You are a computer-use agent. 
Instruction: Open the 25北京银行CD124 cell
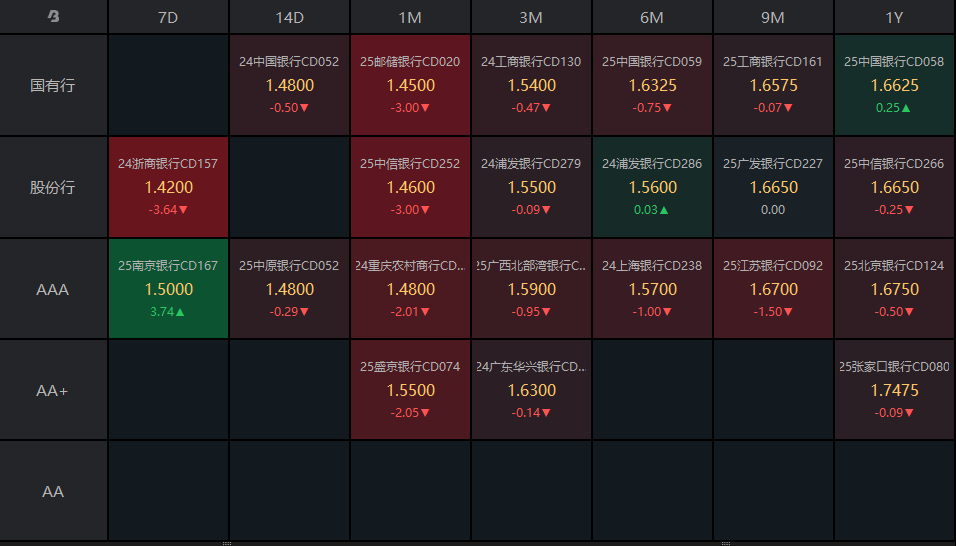(894, 288)
